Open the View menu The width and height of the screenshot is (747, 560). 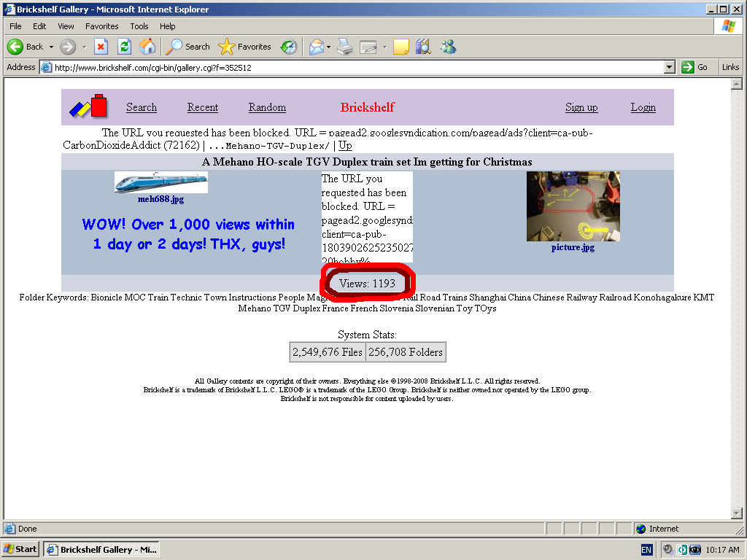tap(66, 26)
